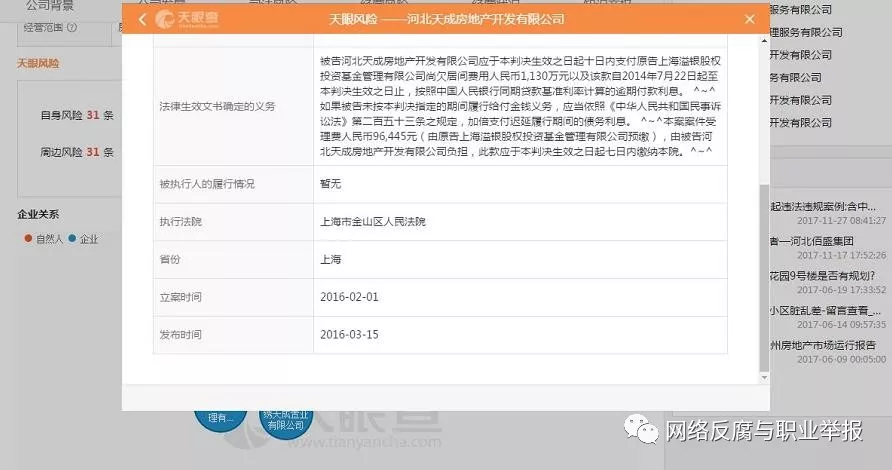Click the back arrow in the orange header
This screenshot has height=470, width=892.
tap(143, 19)
